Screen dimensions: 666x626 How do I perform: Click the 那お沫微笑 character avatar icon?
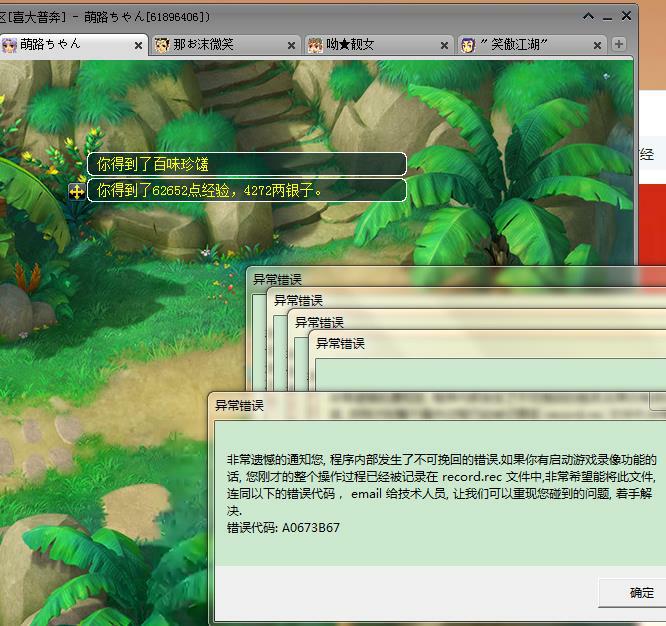point(162,45)
